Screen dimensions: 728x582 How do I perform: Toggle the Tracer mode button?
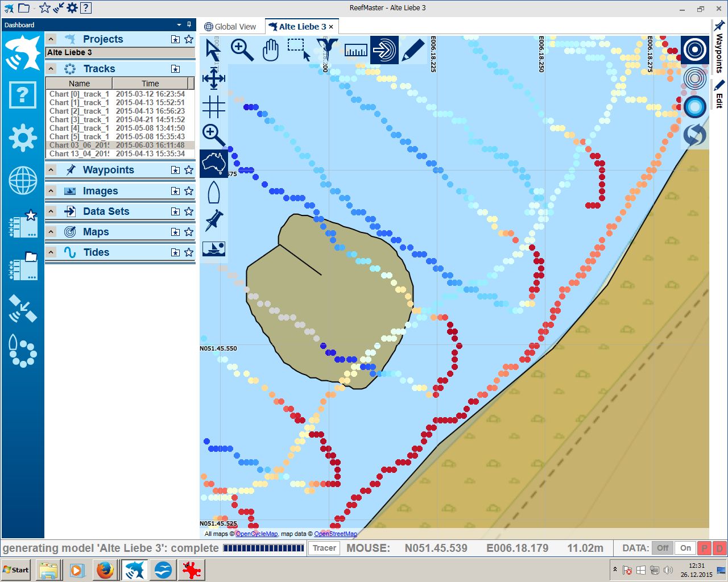click(324, 548)
